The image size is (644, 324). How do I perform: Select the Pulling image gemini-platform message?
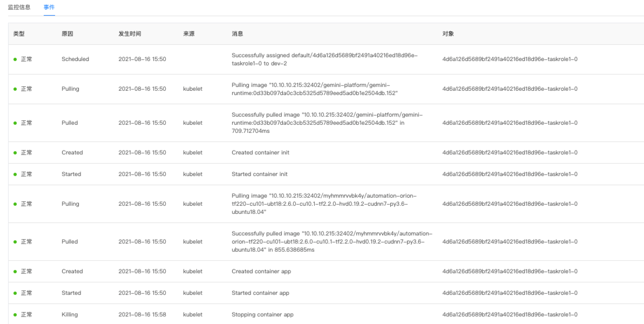(315, 89)
